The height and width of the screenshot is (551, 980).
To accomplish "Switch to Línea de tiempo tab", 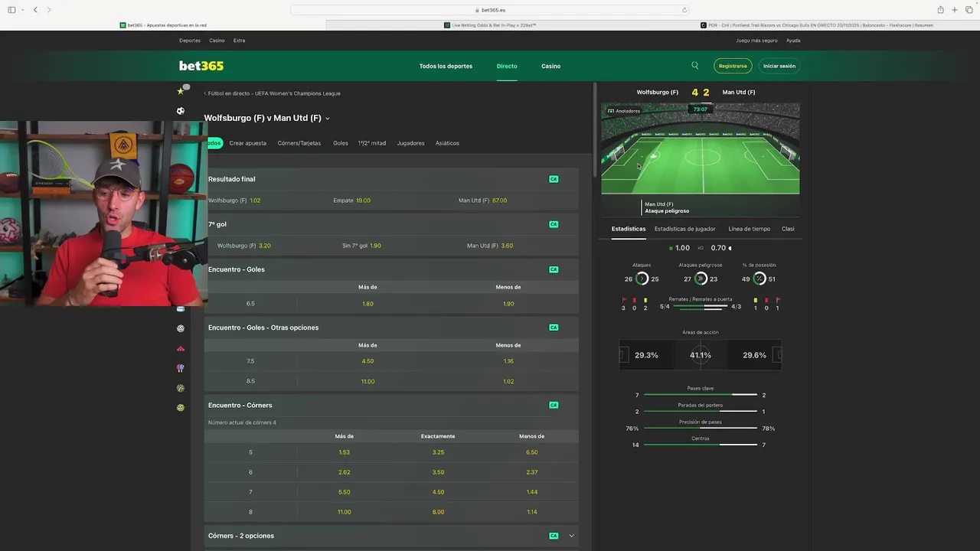I will click(750, 229).
